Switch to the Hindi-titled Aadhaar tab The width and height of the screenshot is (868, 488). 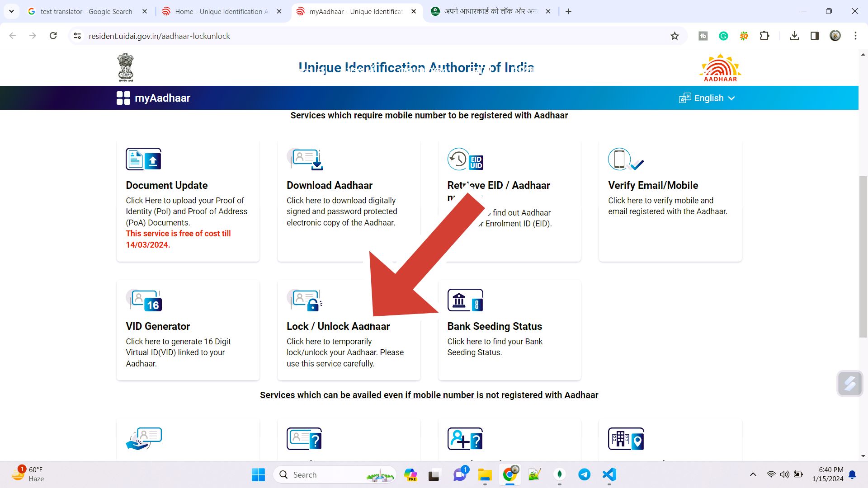pyautogui.click(x=491, y=11)
